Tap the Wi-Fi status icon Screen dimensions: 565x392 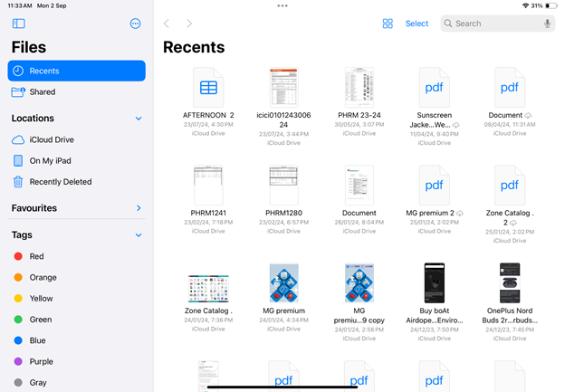pos(525,5)
